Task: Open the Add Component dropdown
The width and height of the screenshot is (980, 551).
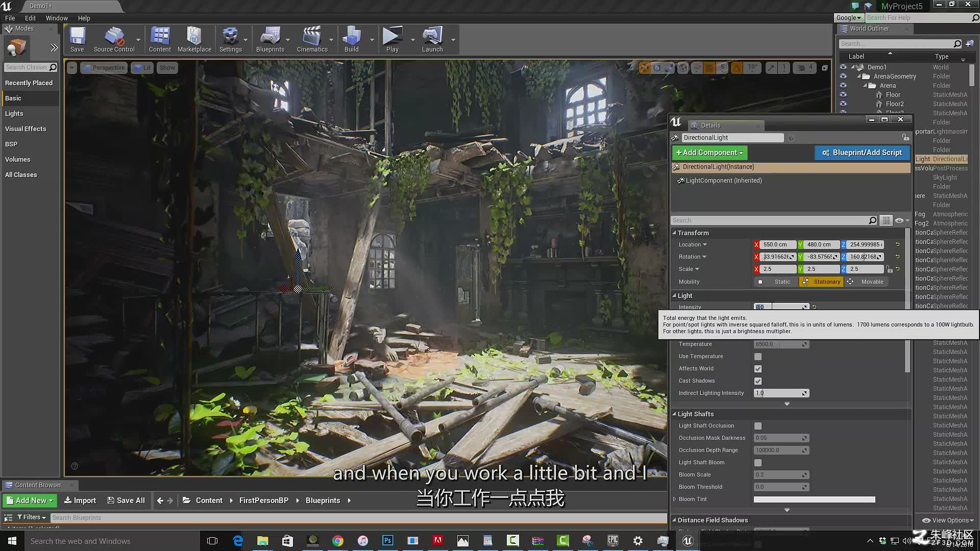Action: tap(709, 153)
